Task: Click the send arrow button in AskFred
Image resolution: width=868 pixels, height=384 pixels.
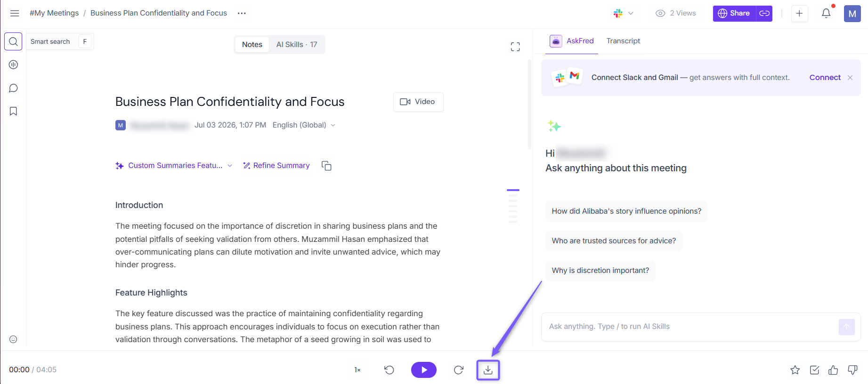Action: (846, 327)
